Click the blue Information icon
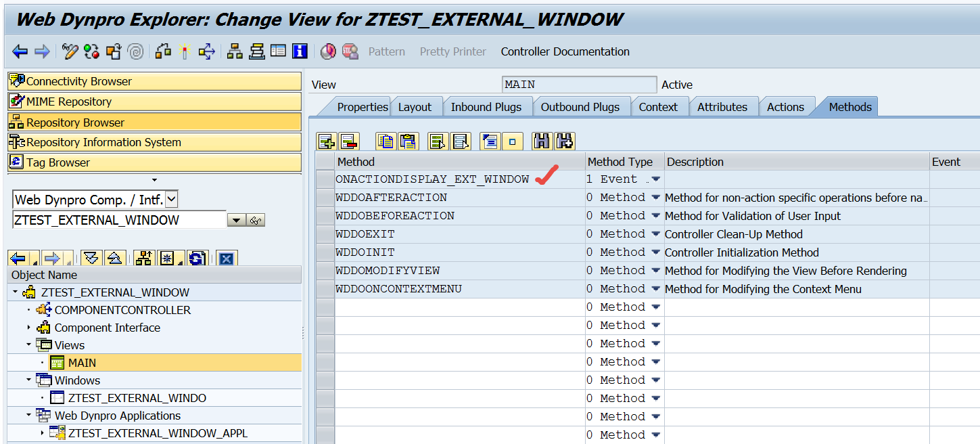980x444 pixels. [300, 51]
